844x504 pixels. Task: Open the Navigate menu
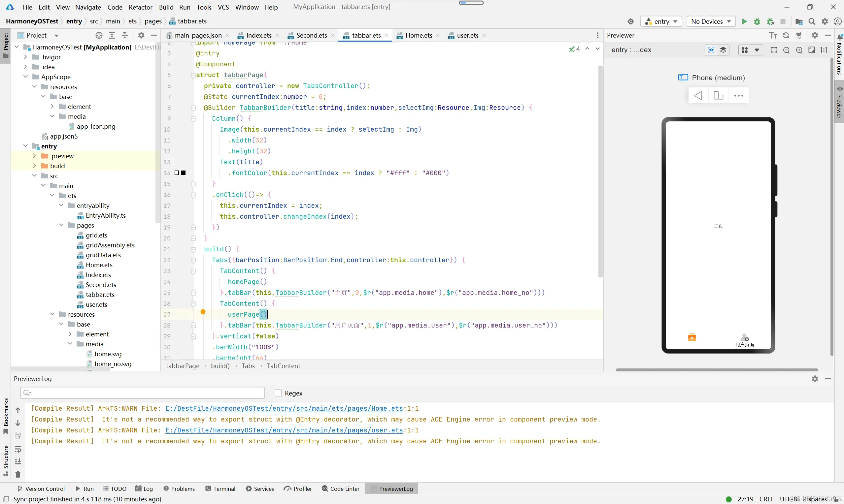click(x=88, y=7)
